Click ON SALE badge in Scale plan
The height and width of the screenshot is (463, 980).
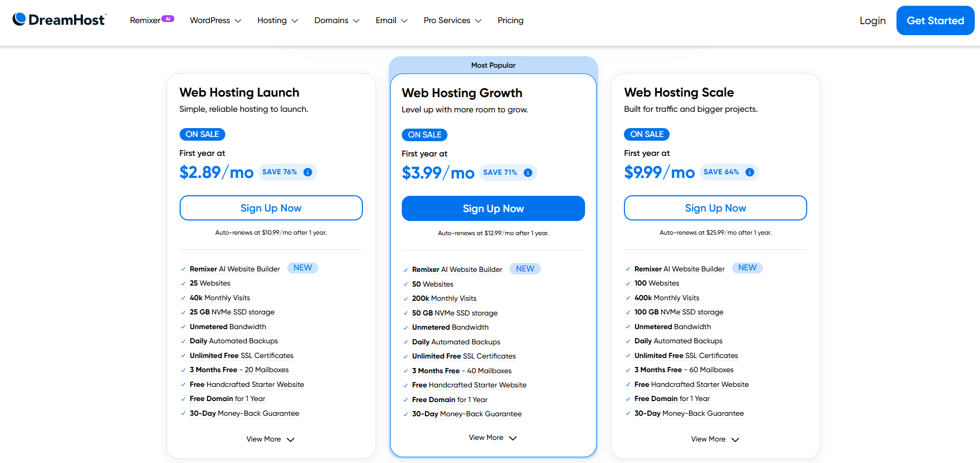pyautogui.click(x=647, y=134)
